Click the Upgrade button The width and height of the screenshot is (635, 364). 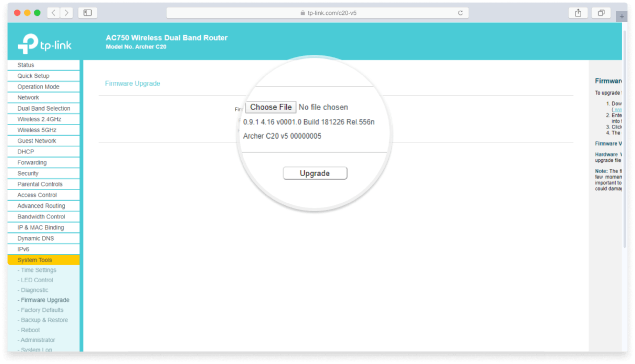(315, 174)
